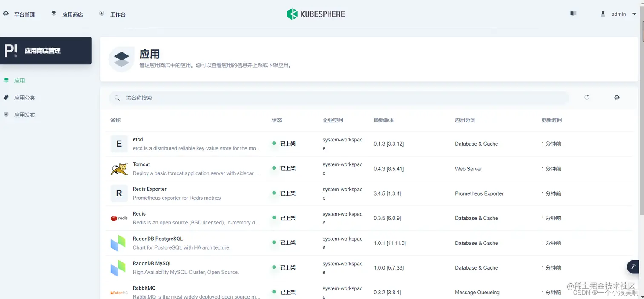The image size is (644, 299).
Task: Click the 按名称搜索 search field
Action: click(x=339, y=98)
